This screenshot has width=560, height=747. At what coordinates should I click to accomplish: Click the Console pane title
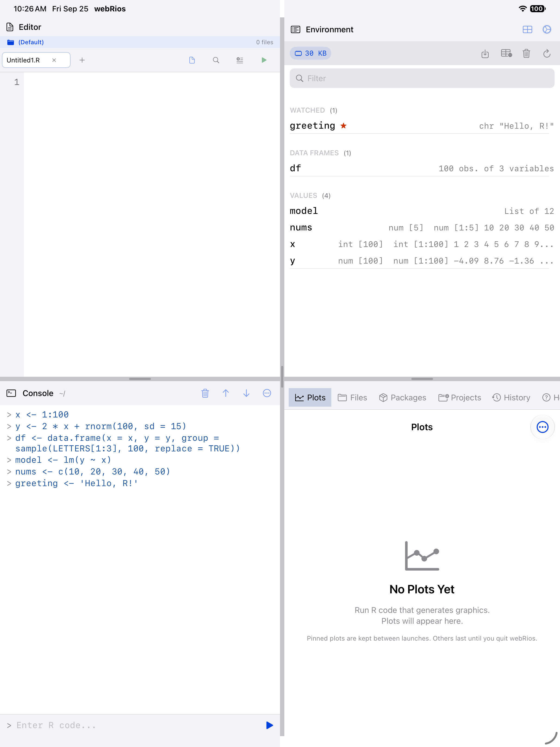pyautogui.click(x=38, y=393)
